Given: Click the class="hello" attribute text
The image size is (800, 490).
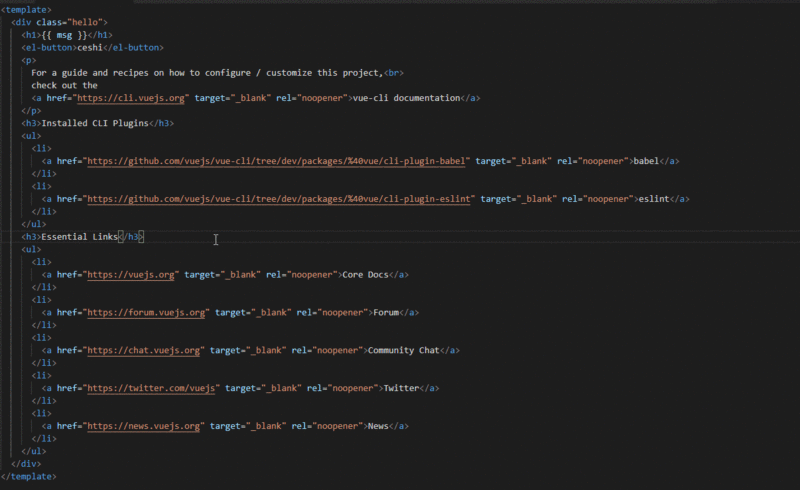Looking at the screenshot, I should (x=69, y=22).
